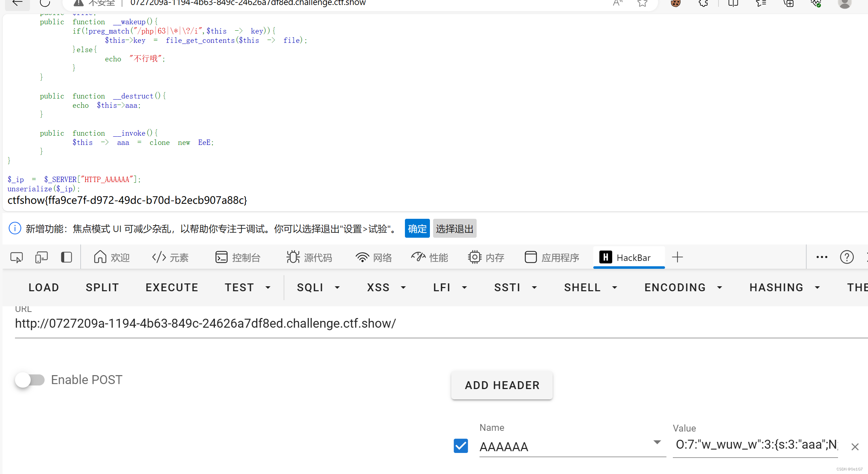
Task: Click the 确定 button in the notification bar
Action: (417, 228)
